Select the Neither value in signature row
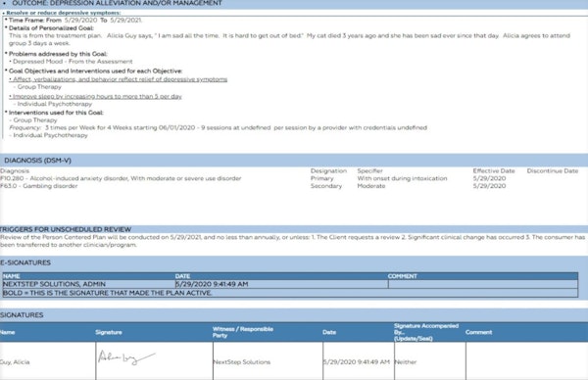This screenshot has width=588, height=380. point(406,362)
